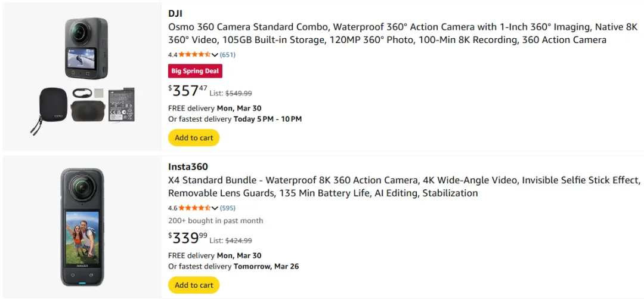
Task: Add the Insta360 X4 bundle to cart
Action: point(194,285)
